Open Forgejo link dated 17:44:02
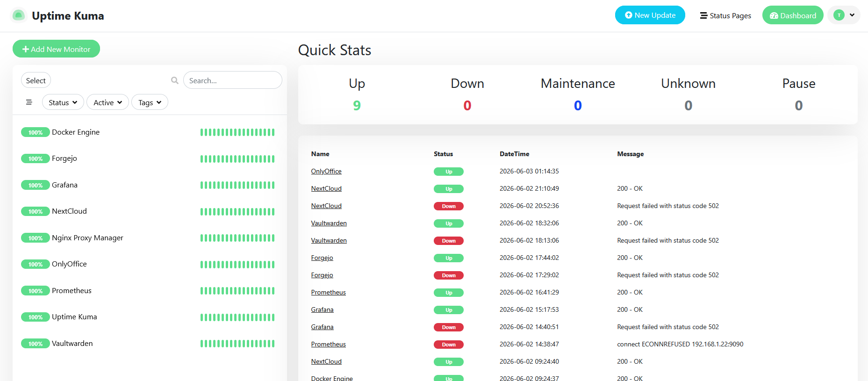The width and height of the screenshot is (868, 381). point(322,258)
